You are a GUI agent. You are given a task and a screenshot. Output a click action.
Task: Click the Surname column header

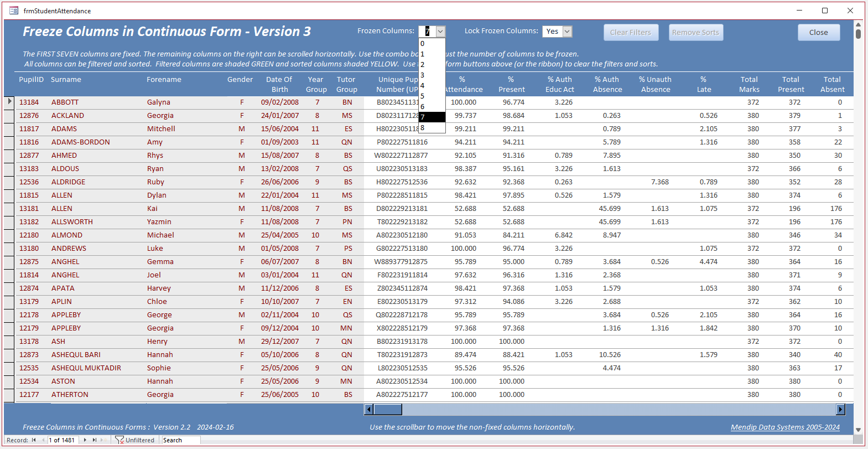[x=66, y=80]
